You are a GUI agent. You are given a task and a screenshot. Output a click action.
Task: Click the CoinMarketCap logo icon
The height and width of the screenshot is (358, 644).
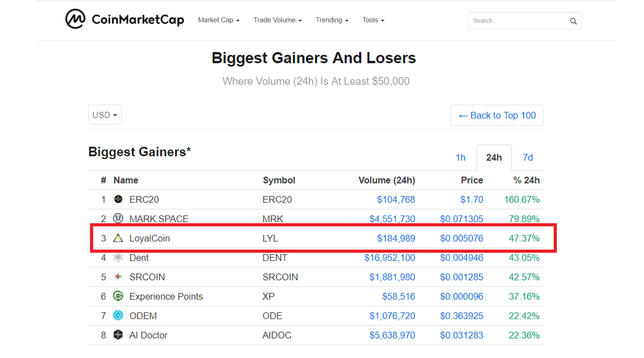[75, 19]
